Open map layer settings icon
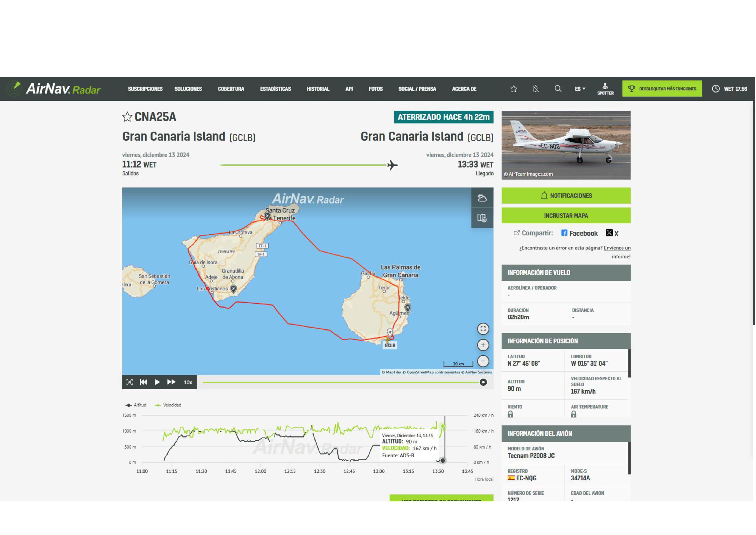 [482, 218]
